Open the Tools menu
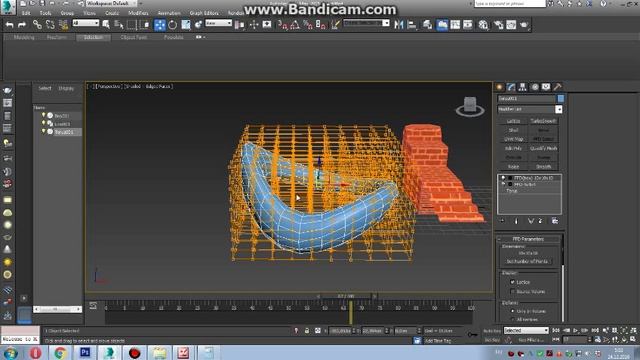The width and height of the screenshot is (640, 360). [45, 13]
